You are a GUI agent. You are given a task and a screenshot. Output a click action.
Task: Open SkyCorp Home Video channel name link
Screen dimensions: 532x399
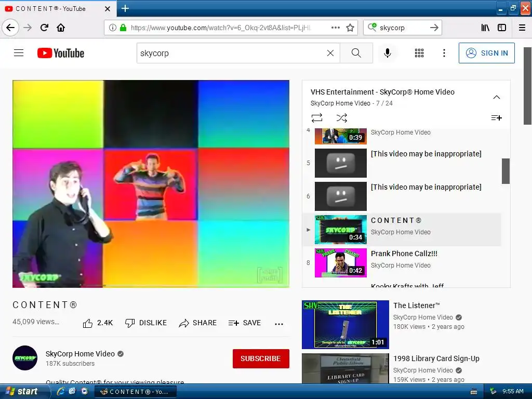pos(80,354)
